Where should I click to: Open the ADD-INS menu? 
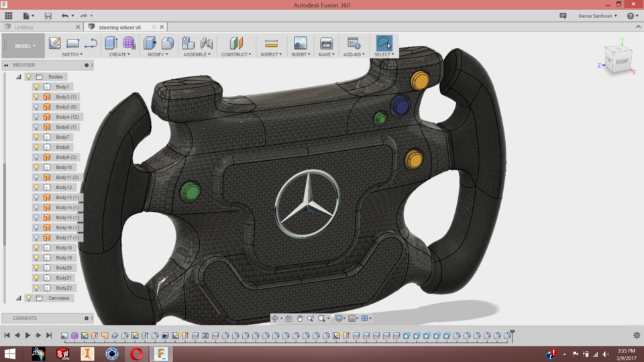354,54
